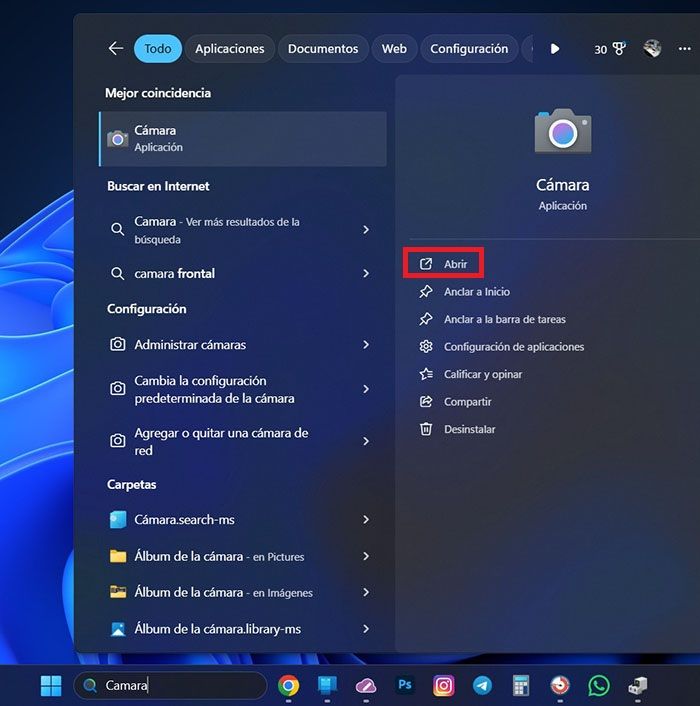
Task: Expand 'Álbum de la cámara.library-ms' chevron
Action: pyautogui.click(x=366, y=629)
